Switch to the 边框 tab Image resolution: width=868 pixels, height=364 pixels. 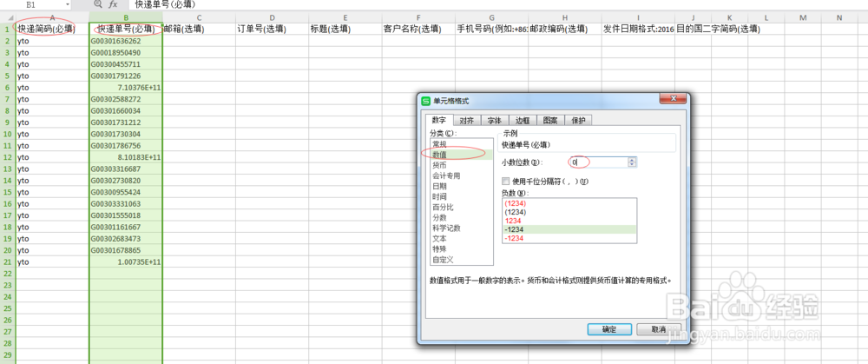coord(523,121)
